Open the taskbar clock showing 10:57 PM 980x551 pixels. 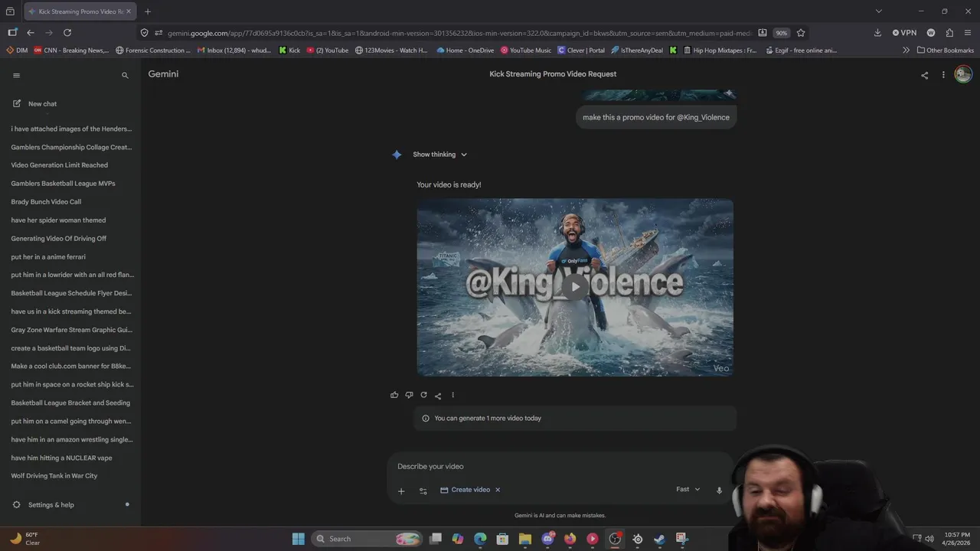coord(957,539)
